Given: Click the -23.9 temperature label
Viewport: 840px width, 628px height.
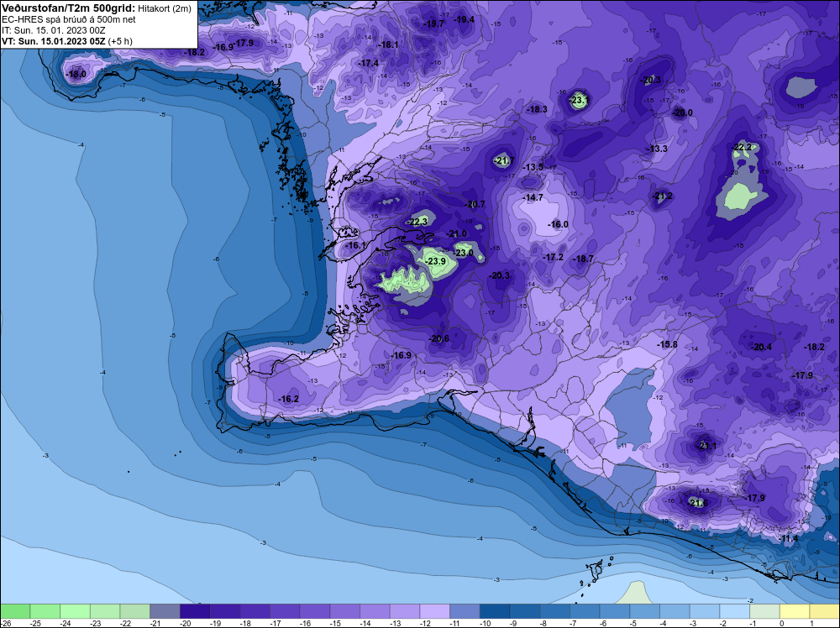Looking at the screenshot, I should point(436,261).
